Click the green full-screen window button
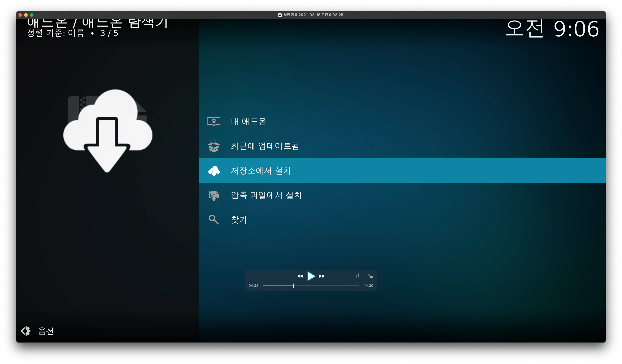Viewport: 622px width, 364px height. point(32,15)
